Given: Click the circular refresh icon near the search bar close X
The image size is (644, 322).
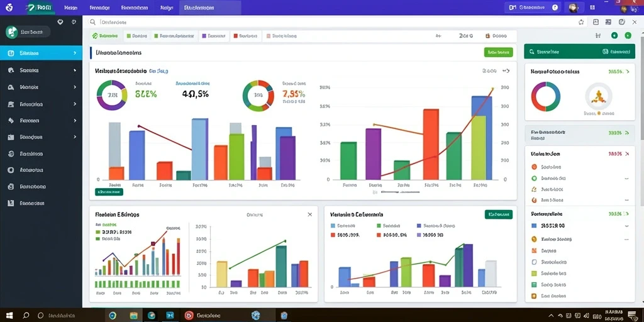Looking at the screenshot, I should (x=622, y=22).
